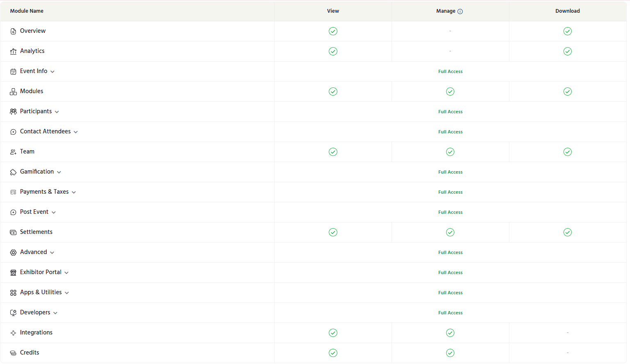Screen dimensions: 630x364
Task: Expand the Event Info chevron
Action: pos(53,72)
